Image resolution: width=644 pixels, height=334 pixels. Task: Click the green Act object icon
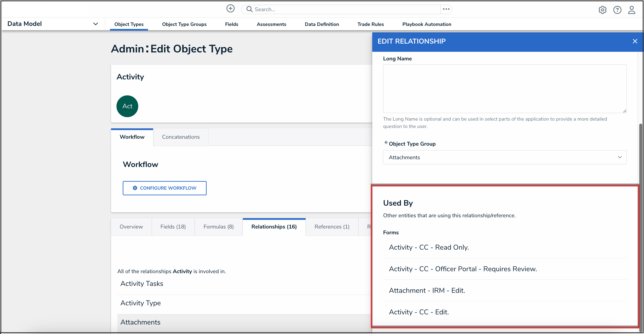[x=127, y=106]
